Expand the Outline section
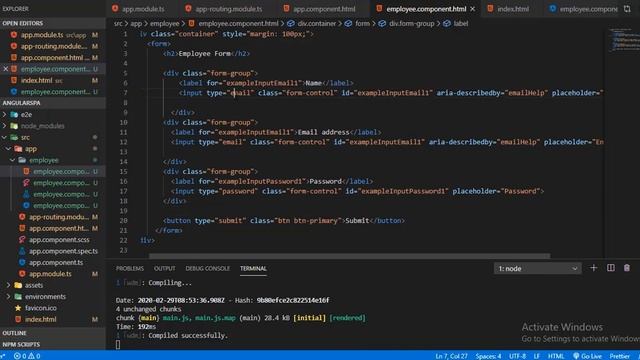Image resolution: width=640 pixels, height=360 pixels. pyautogui.click(x=53, y=333)
